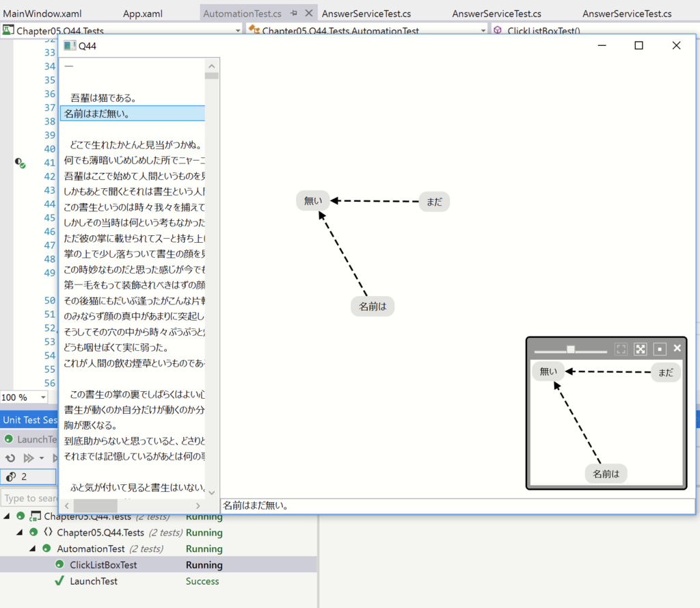Image resolution: width=700 pixels, height=608 pixels.
Task: Click the Running status of ClickListBoxTest
Action: coord(204,565)
